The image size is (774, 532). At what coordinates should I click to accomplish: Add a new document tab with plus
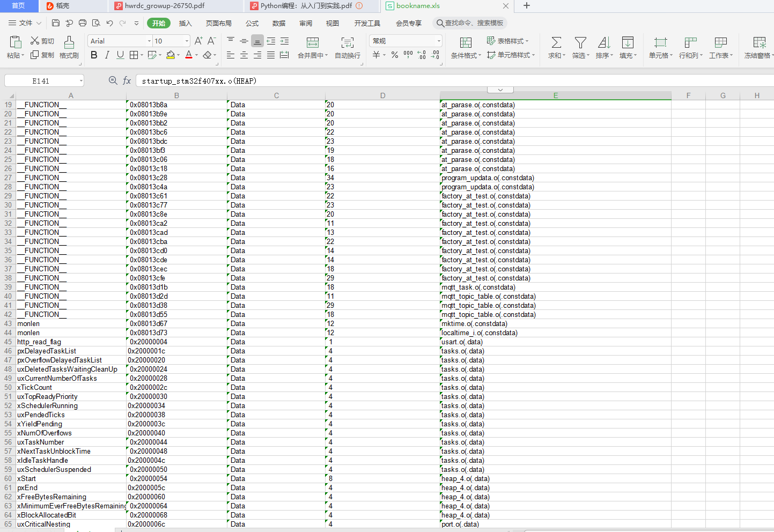click(x=527, y=5)
